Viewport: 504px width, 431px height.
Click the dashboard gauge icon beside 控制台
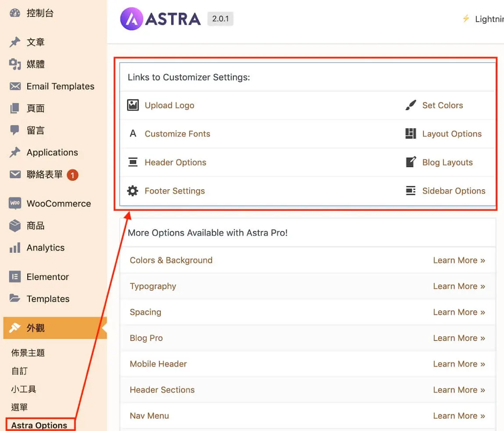[x=15, y=13]
